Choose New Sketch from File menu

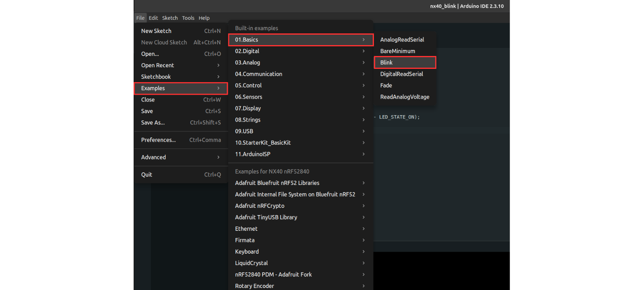[x=181, y=31]
